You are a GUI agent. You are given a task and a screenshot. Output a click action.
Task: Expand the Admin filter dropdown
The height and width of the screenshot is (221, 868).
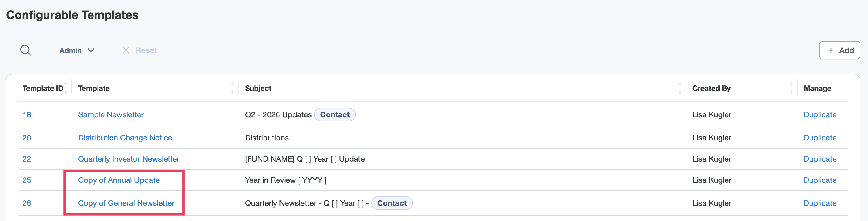(77, 50)
